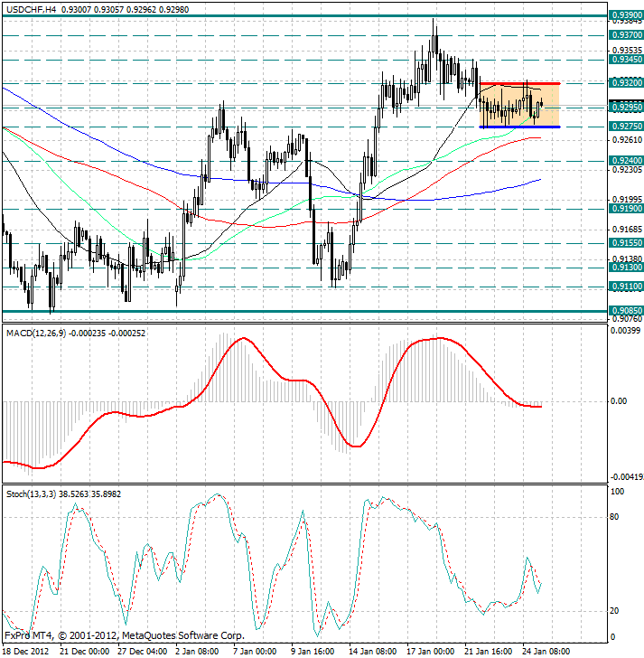Click the 24 Jan 08:00 time label
The height and width of the screenshot is (658, 644).
point(546,652)
